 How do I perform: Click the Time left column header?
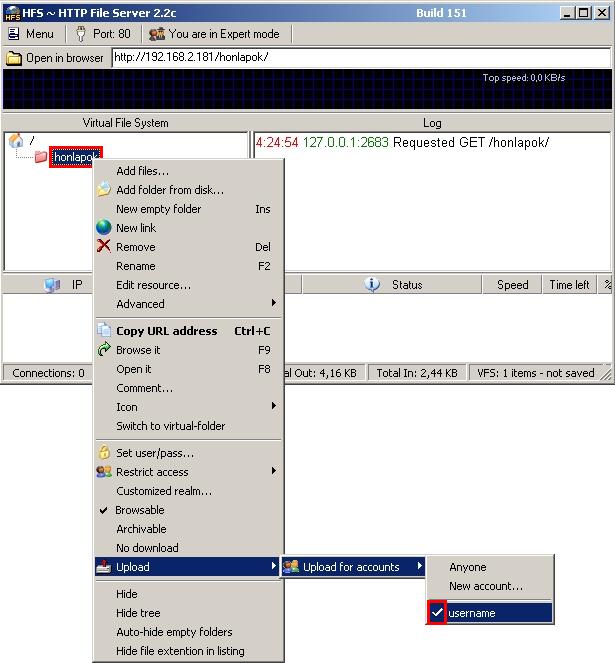pyautogui.click(x=569, y=285)
